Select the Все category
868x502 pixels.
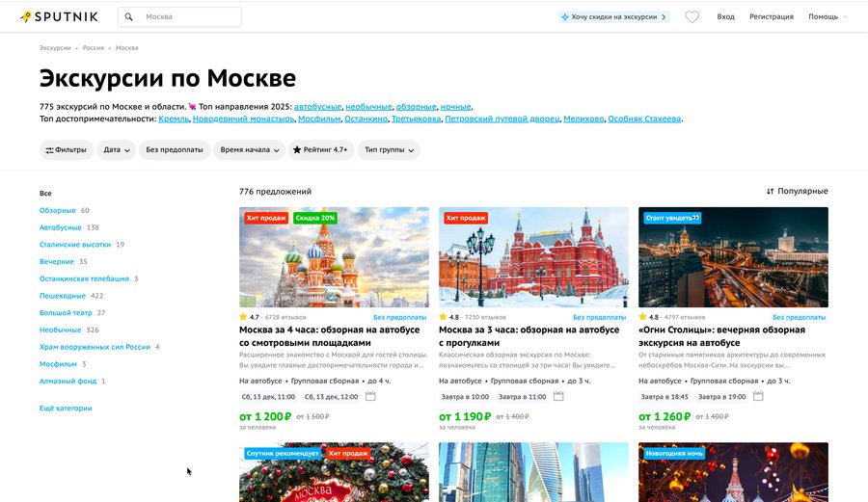tap(45, 194)
